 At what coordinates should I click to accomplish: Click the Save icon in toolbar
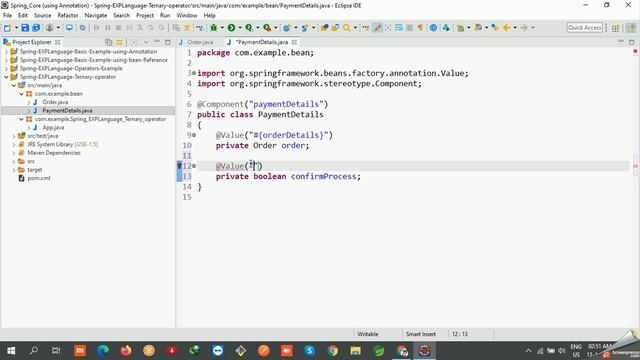(x=25, y=28)
